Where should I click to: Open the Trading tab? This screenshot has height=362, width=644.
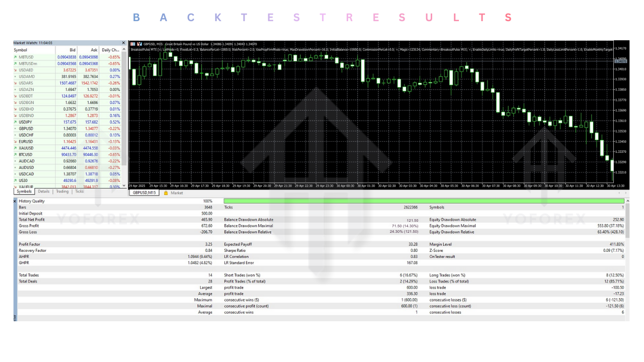[x=61, y=191]
